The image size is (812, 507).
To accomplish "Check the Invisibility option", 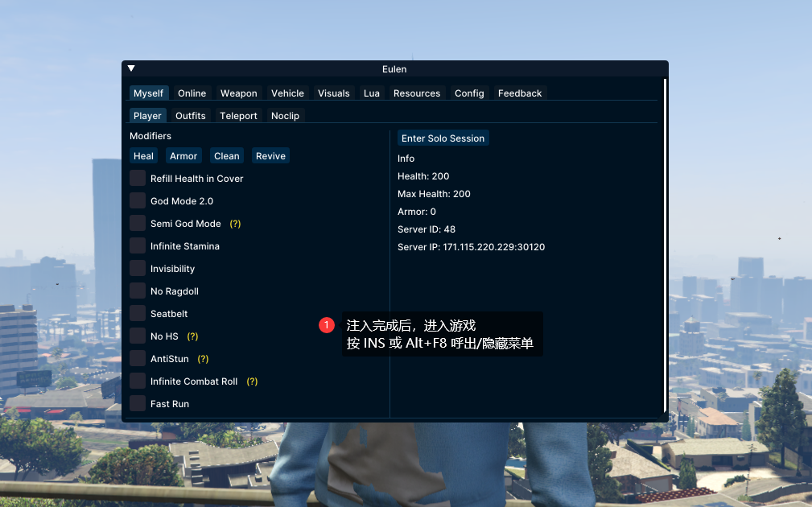I will [138, 268].
